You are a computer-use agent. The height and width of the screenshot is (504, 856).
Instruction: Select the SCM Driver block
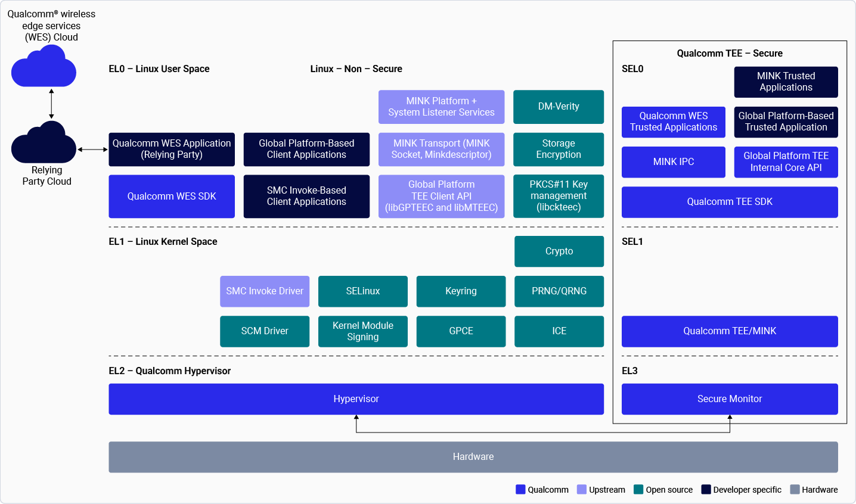[265, 331]
